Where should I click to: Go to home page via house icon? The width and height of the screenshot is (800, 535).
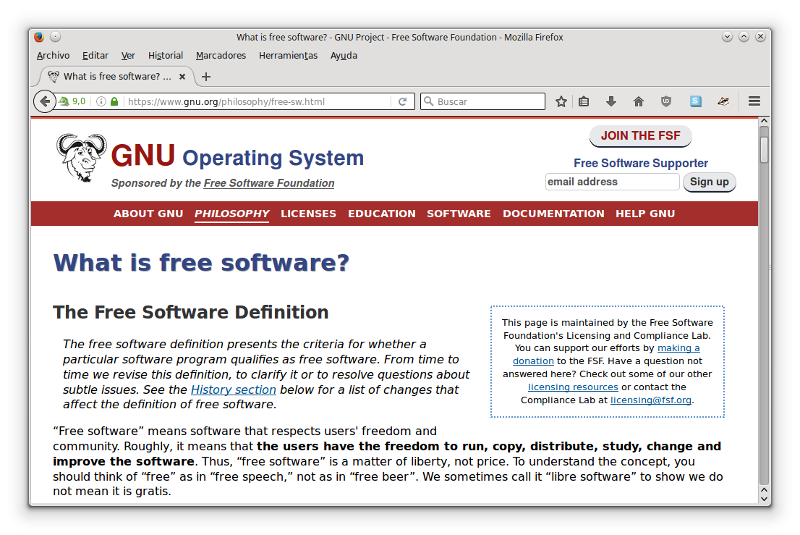638,101
